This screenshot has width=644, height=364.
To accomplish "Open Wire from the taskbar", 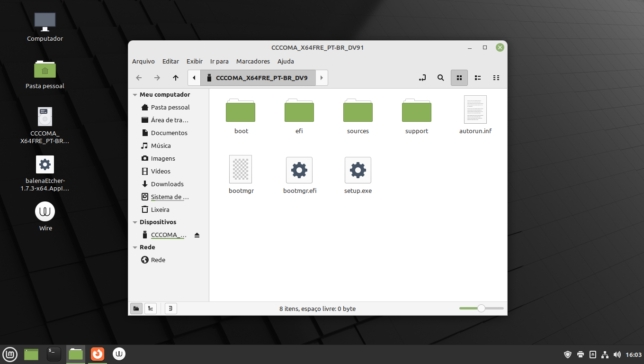I will click(x=119, y=354).
